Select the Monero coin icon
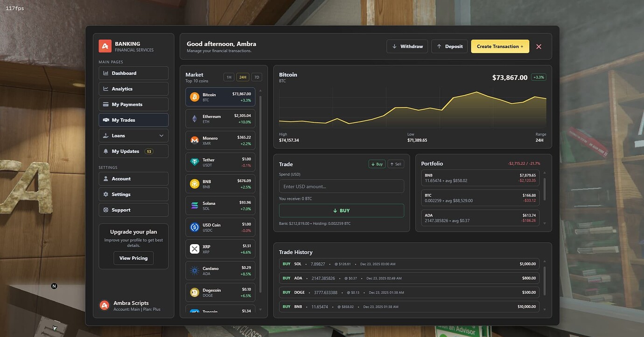This screenshot has height=337, width=644. point(195,140)
